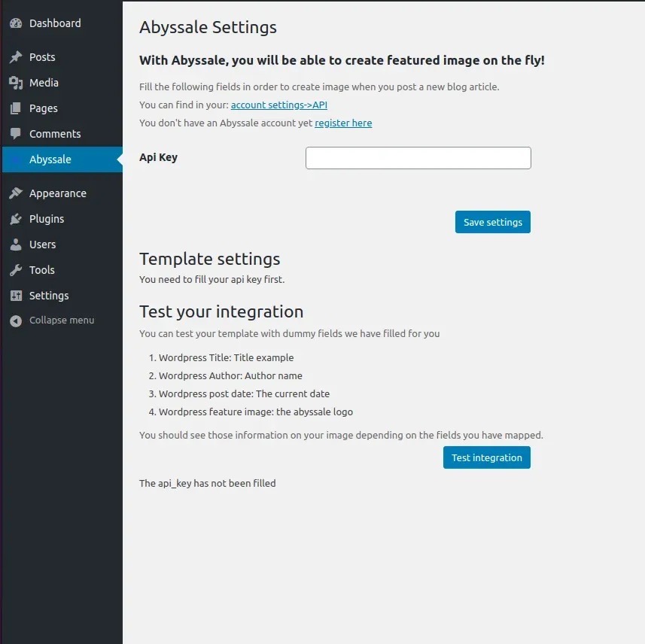Open the Posts menu item

coord(62,57)
